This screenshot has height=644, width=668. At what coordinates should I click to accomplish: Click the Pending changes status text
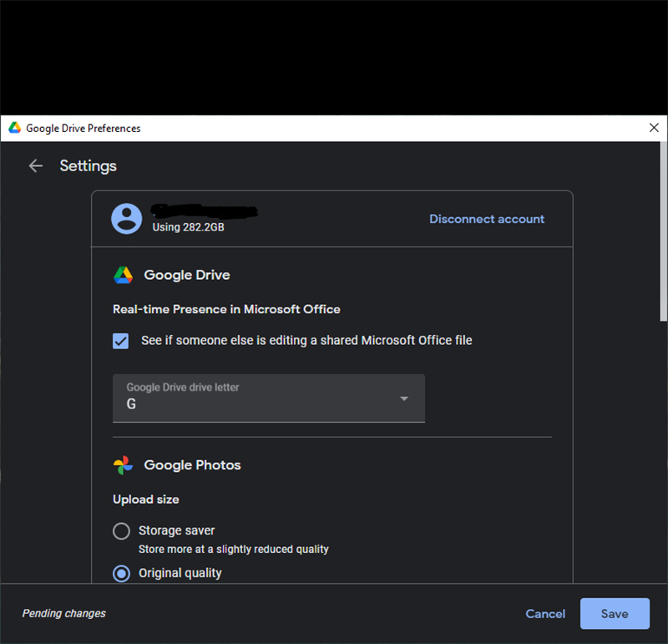pos(64,614)
